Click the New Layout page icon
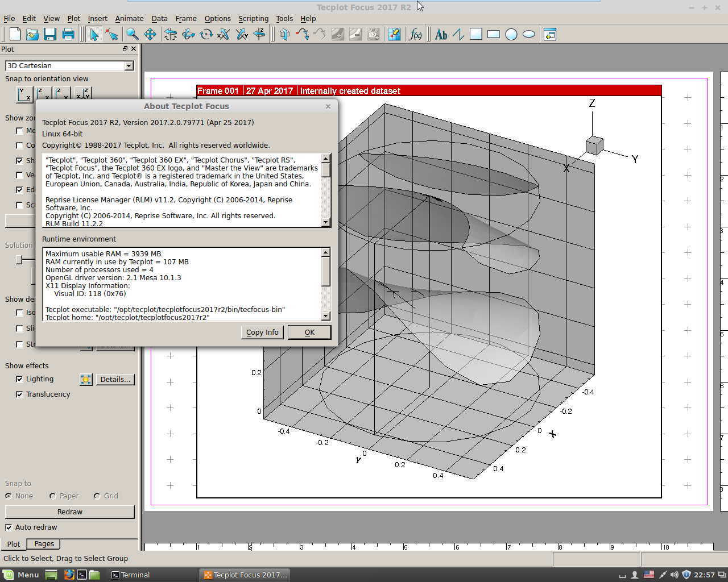This screenshot has width=728, height=582. [x=15, y=34]
